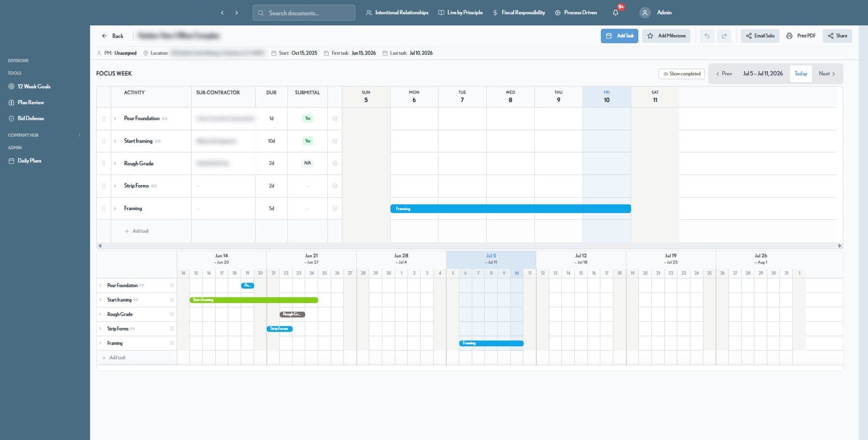
Task: Click layers icon in Rough Grade row
Action: [x=335, y=163]
